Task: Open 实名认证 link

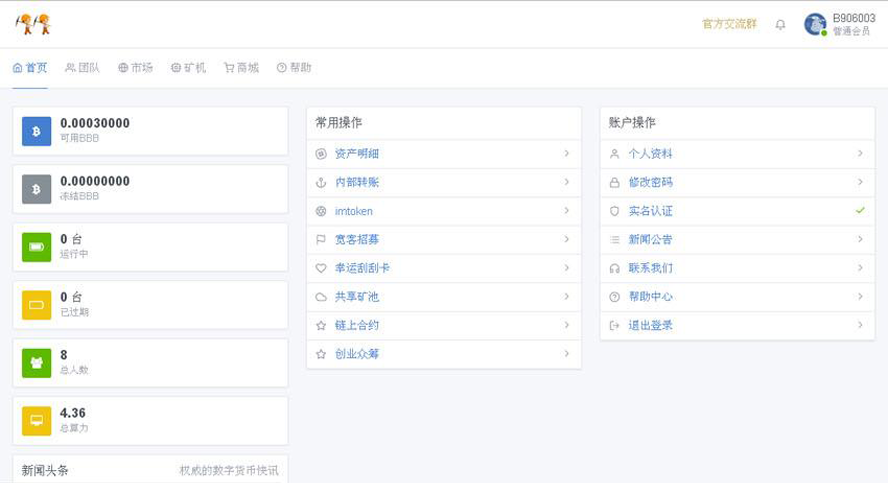Action: pos(650,211)
